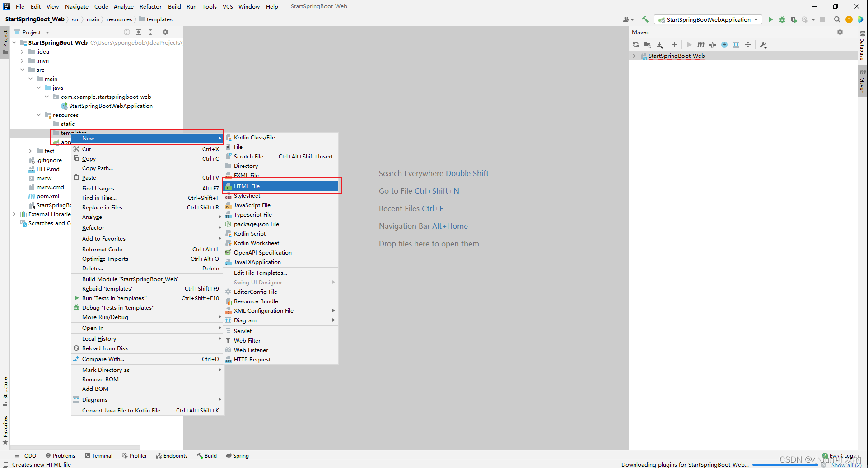Click Edit File Templates... entry
This screenshot has height=468, width=868.
pos(281,273)
